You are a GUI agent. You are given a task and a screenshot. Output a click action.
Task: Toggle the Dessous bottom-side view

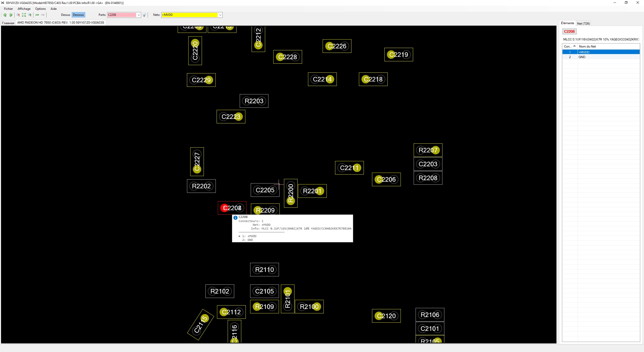(x=78, y=15)
